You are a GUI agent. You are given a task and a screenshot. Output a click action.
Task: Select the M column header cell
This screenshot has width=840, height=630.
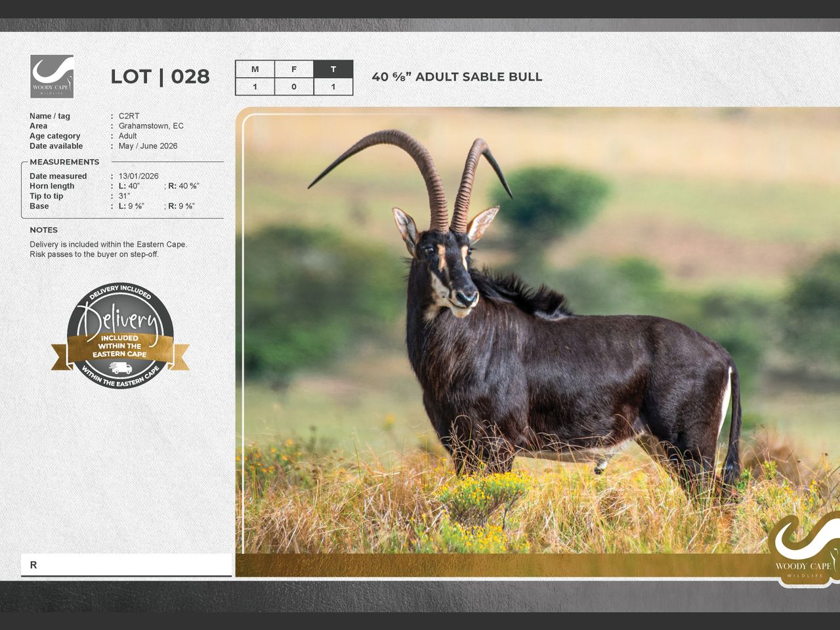(x=255, y=69)
